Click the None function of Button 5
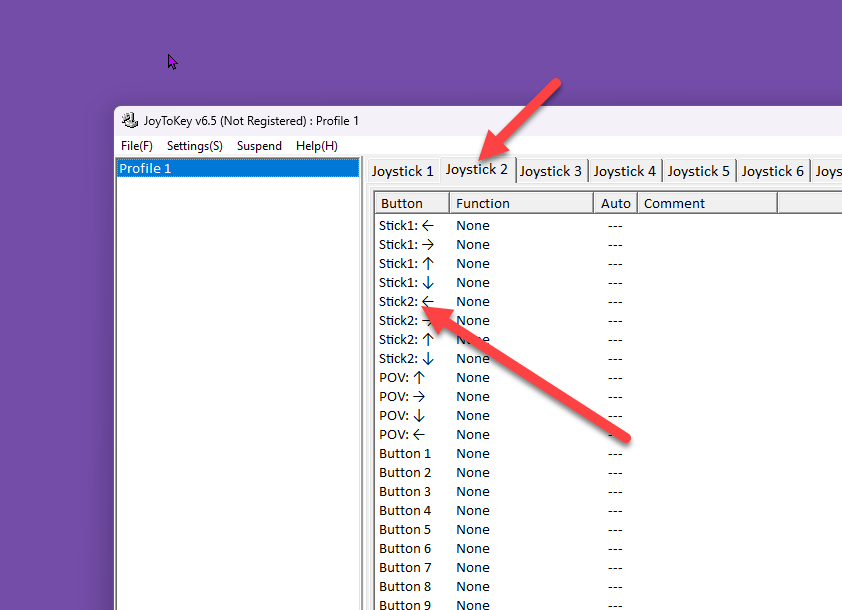The width and height of the screenshot is (842, 610). [x=473, y=529]
